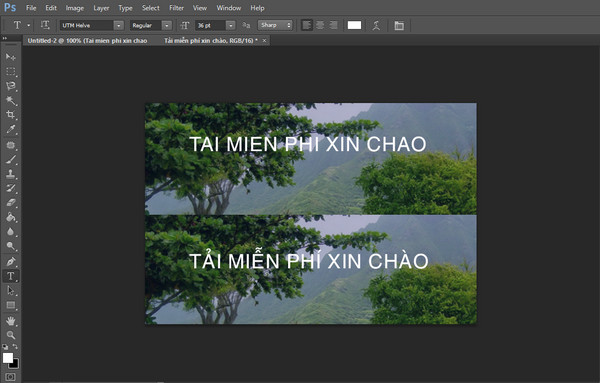Open the Edit menu
Viewport: 600px width, 383px height.
pyautogui.click(x=51, y=8)
